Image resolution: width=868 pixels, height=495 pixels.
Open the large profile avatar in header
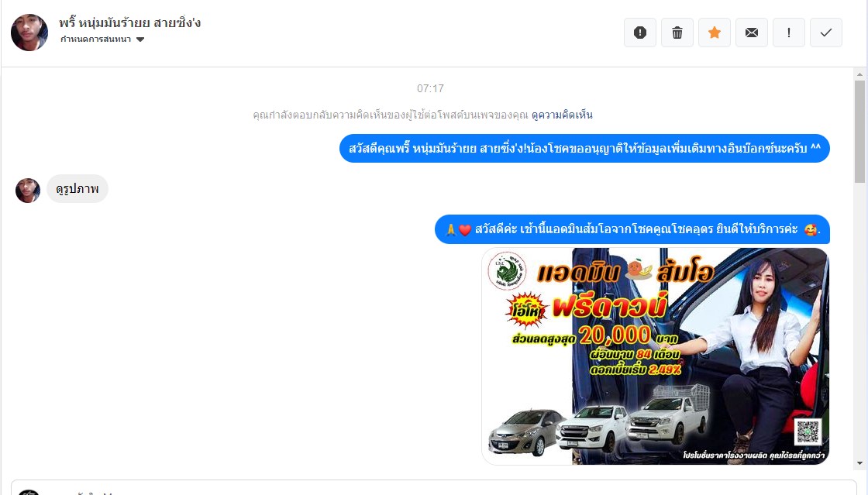pos(29,33)
